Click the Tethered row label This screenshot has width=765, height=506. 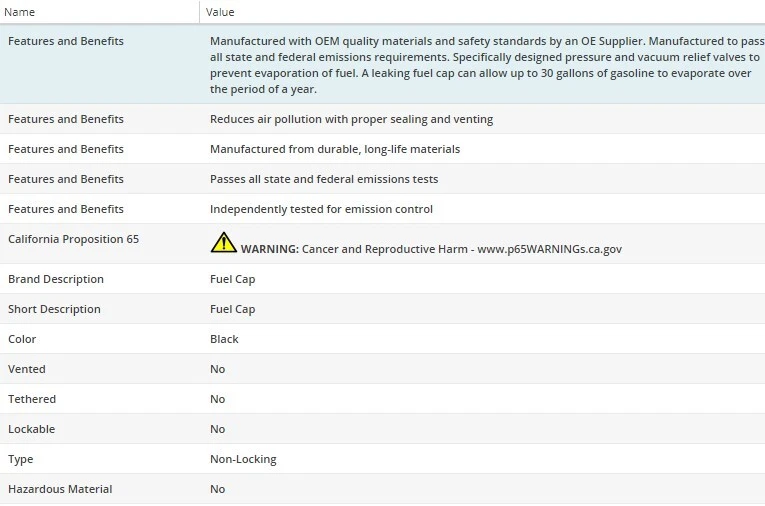click(32, 399)
